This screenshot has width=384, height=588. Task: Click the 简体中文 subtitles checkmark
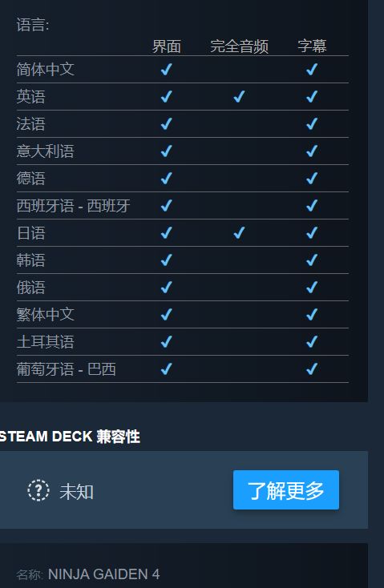click(x=312, y=69)
